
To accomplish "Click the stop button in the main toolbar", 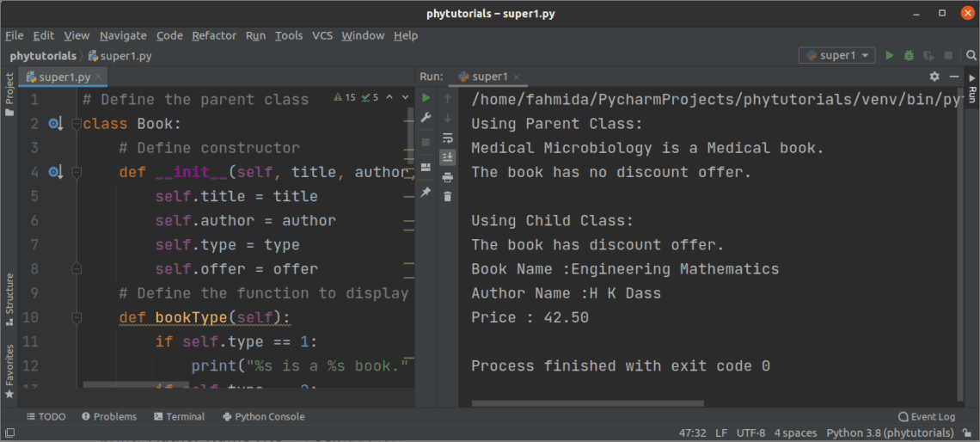I will coord(948,56).
